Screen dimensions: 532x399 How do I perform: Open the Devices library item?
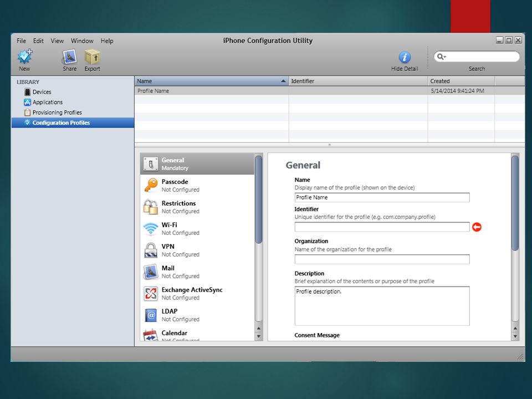click(x=42, y=92)
